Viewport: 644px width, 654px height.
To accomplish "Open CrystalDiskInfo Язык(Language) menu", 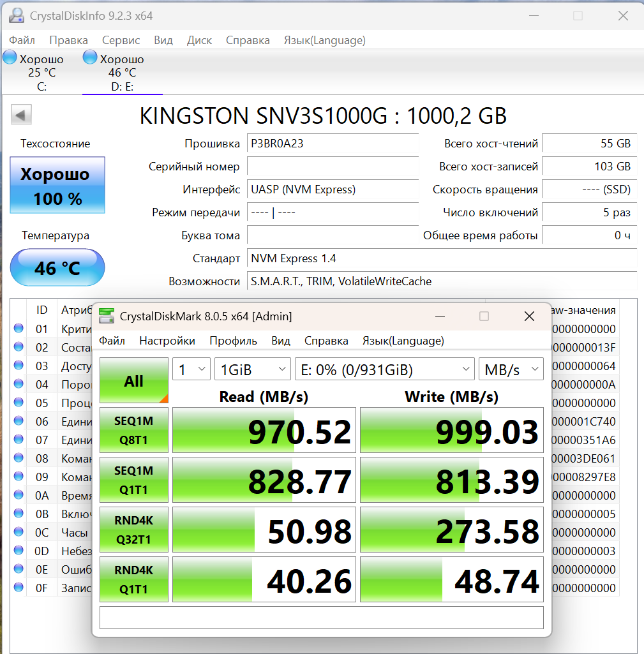I will (324, 40).
